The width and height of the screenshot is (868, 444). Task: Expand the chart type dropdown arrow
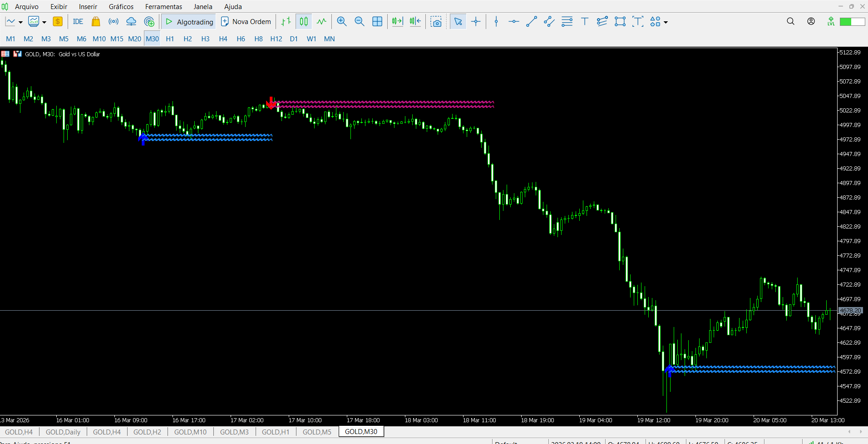point(20,22)
